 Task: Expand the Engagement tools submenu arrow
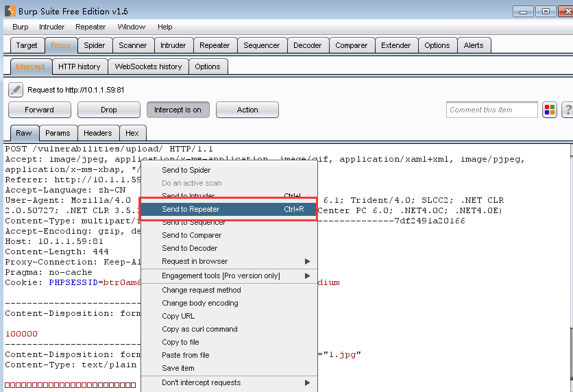(x=307, y=275)
